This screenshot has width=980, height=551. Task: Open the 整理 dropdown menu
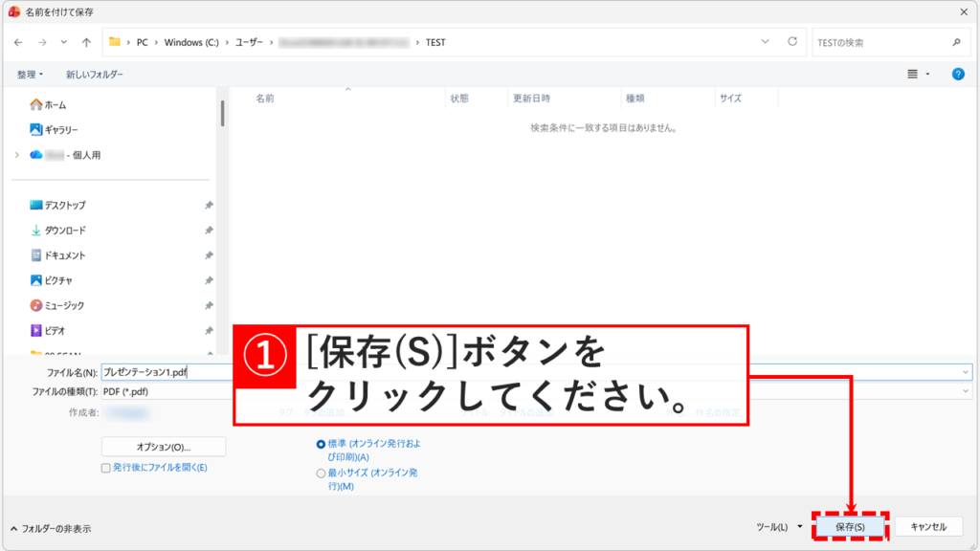pyautogui.click(x=30, y=73)
